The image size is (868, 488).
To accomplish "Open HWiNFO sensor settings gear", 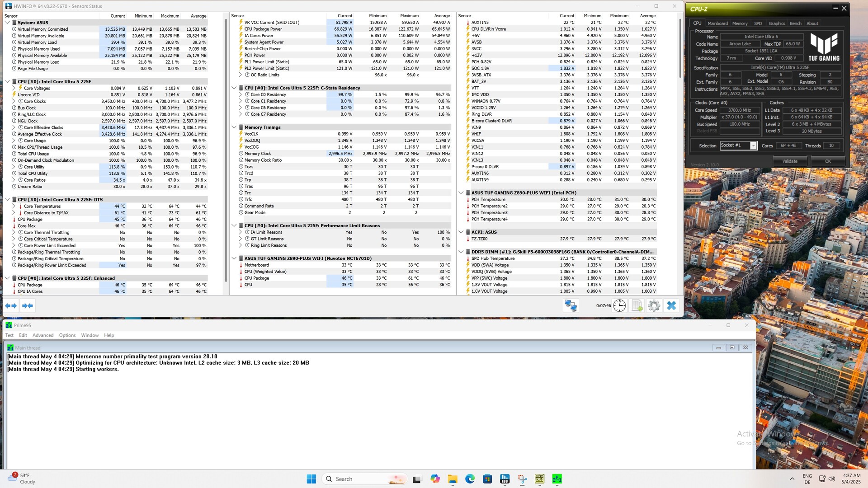I will pyautogui.click(x=654, y=306).
